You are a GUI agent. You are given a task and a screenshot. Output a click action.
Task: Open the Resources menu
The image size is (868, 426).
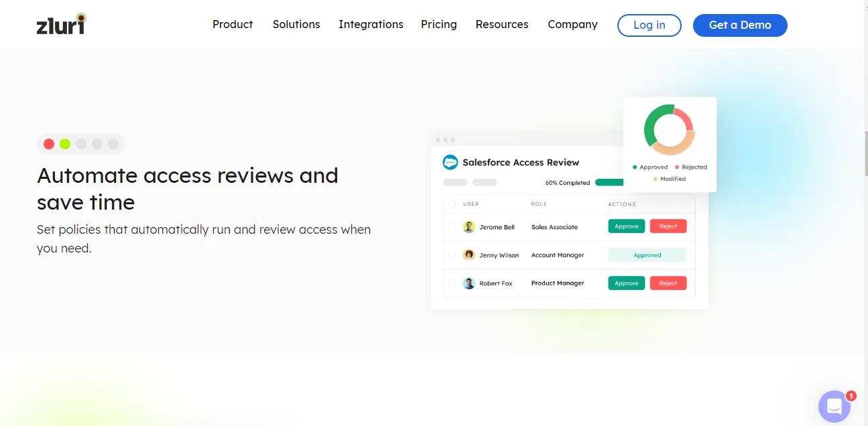pyautogui.click(x=502, y=24)
